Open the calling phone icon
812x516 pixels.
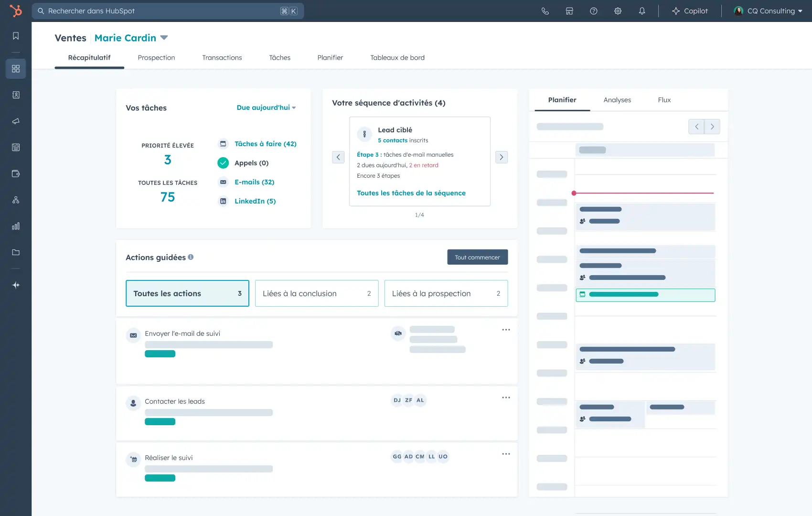point(545,11)
